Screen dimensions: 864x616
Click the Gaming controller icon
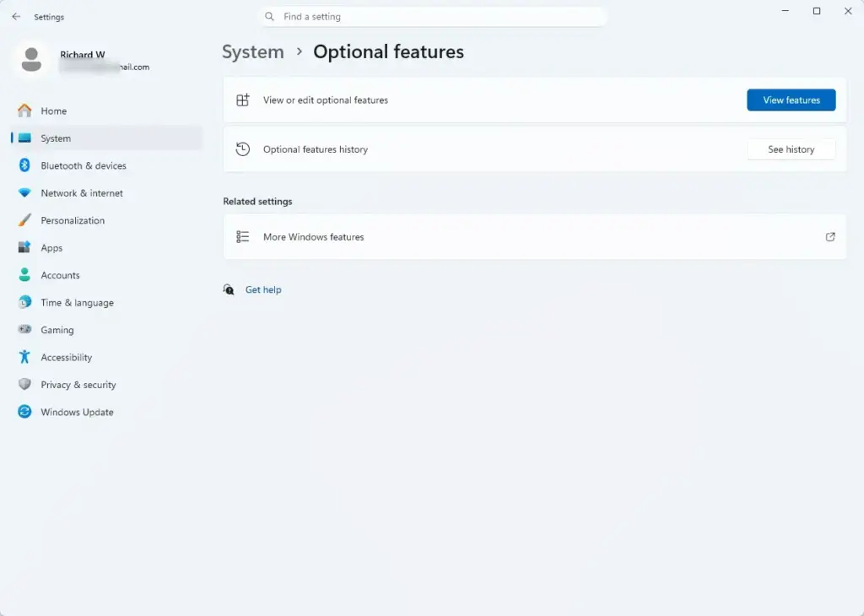[24, 329]
